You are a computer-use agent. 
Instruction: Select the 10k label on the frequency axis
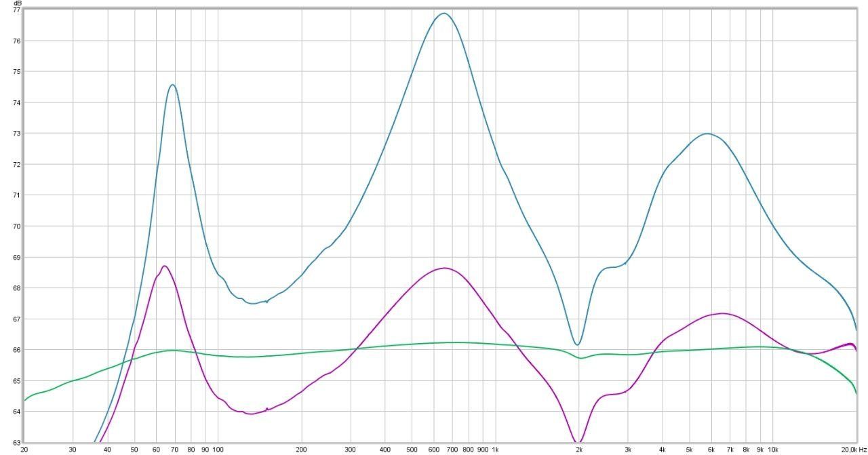coord(774,450)
